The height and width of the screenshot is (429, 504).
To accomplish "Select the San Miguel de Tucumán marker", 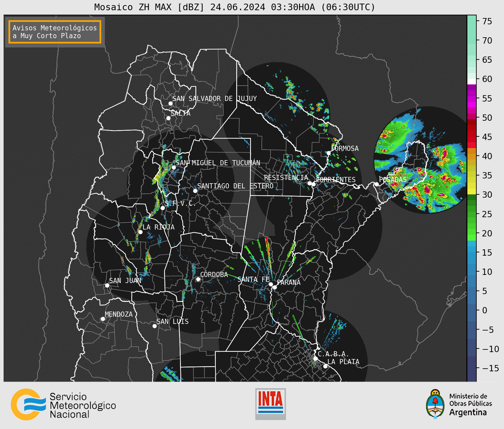I will [x=173, y=167].
